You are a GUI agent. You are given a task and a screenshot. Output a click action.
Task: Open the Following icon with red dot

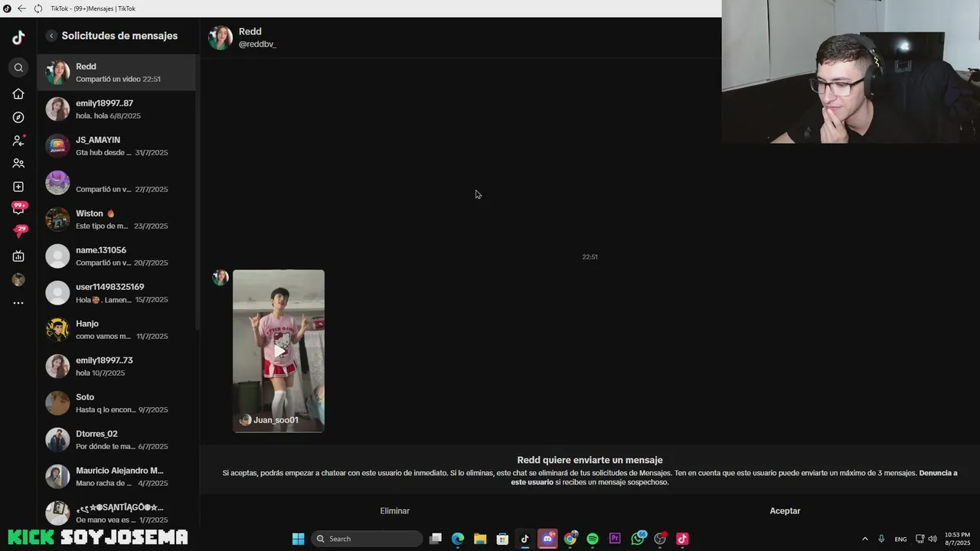(18, 141)
